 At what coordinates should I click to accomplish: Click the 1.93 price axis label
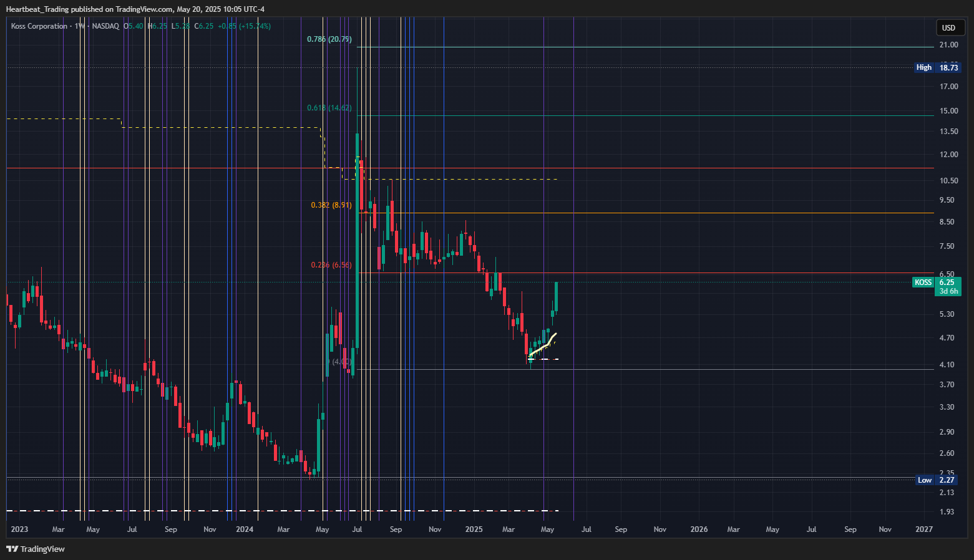(x=947, y=512)
